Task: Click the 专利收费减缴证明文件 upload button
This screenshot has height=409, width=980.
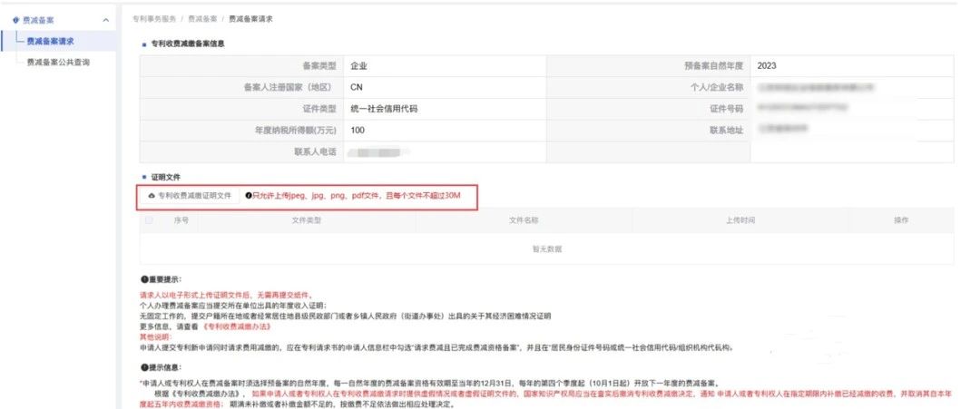Action: click(x=189, y=195)
